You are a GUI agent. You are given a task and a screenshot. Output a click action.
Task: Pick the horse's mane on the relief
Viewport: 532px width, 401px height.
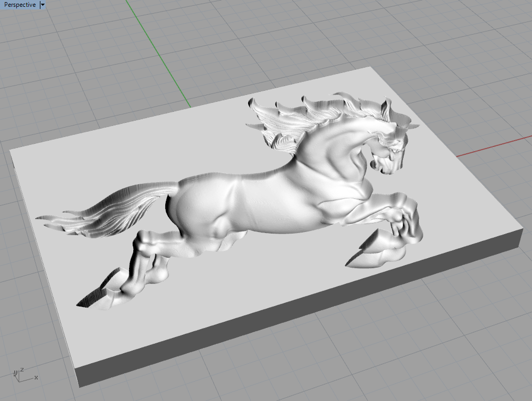click(294, 118)
